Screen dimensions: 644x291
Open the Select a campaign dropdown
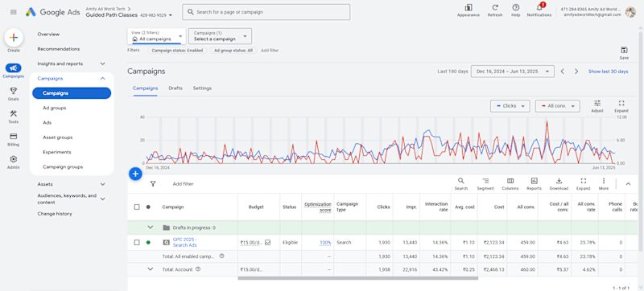pyautogui.click(x=220, y=36)
